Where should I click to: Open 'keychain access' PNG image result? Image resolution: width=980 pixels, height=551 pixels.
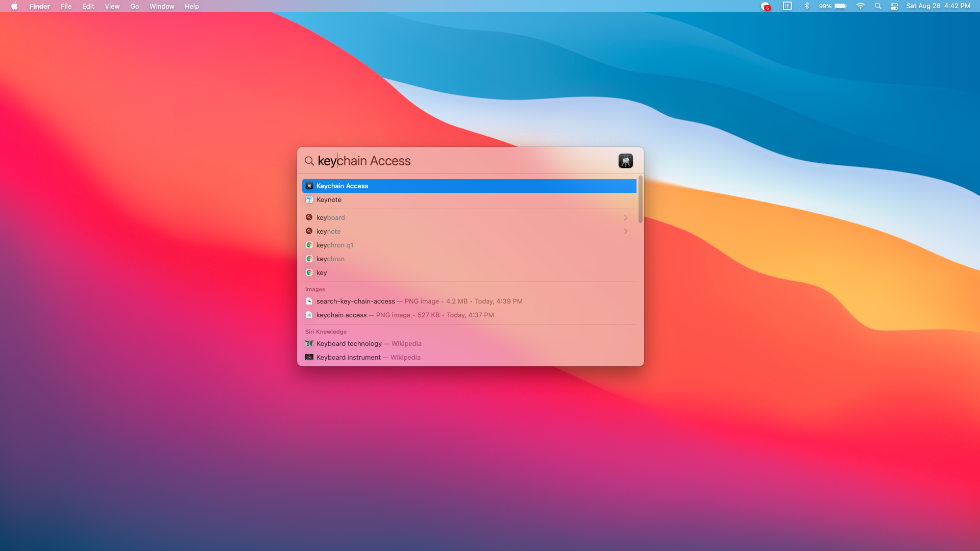click(x=469, y=315)
